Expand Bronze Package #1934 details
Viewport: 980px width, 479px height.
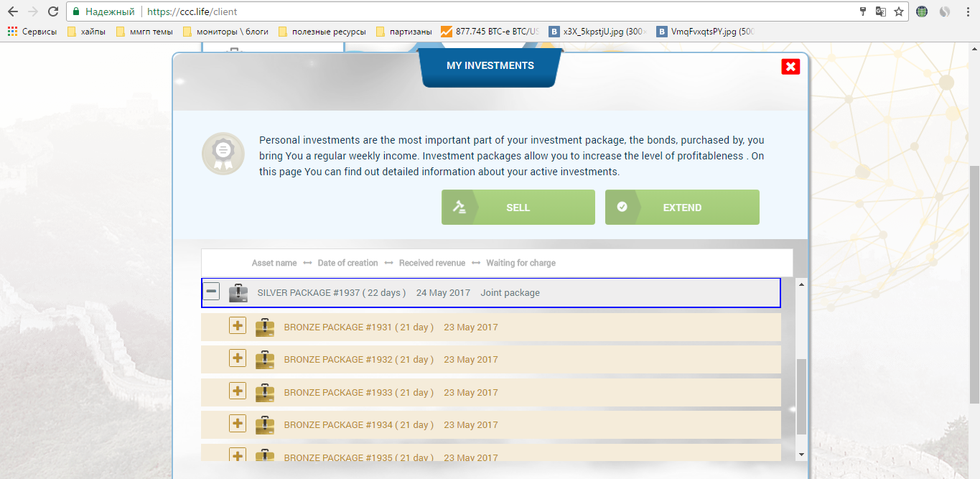point(238,424)
